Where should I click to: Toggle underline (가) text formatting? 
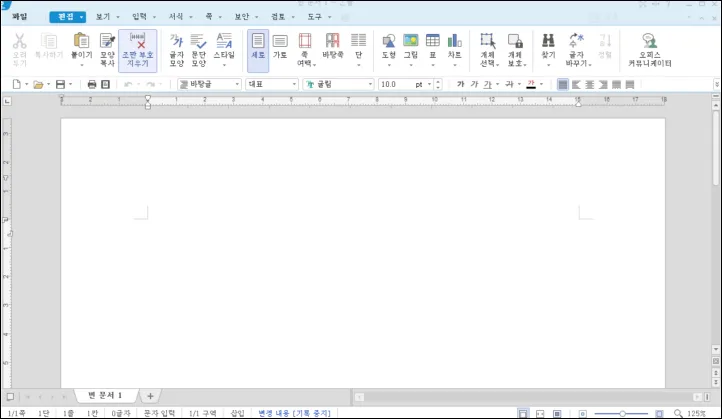[488, 84]
